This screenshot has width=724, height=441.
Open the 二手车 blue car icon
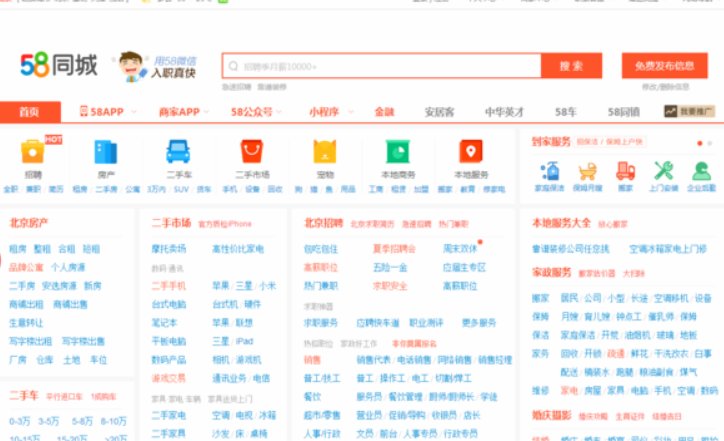[x=178, y=151]
